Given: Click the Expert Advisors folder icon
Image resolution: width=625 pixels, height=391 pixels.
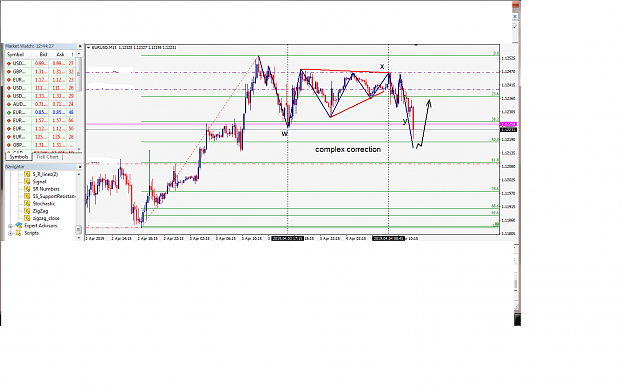Looking at the screenshot, I should [x=18, y=226].
